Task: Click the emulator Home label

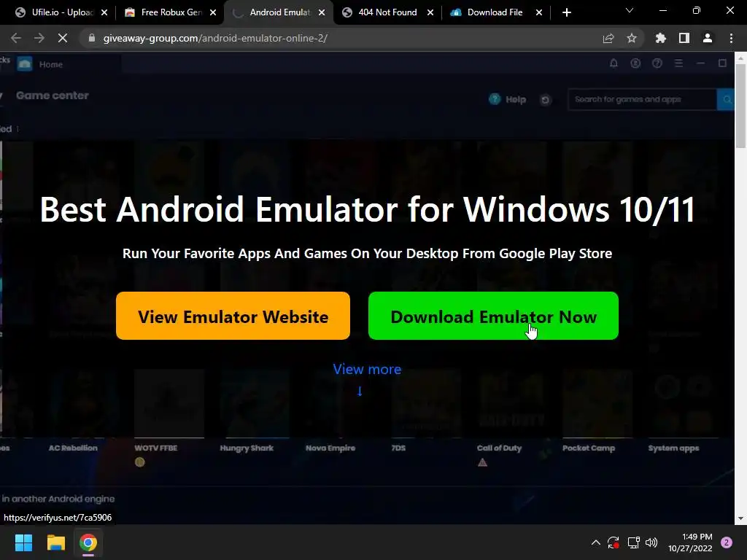Action: [x=50, y=64]
